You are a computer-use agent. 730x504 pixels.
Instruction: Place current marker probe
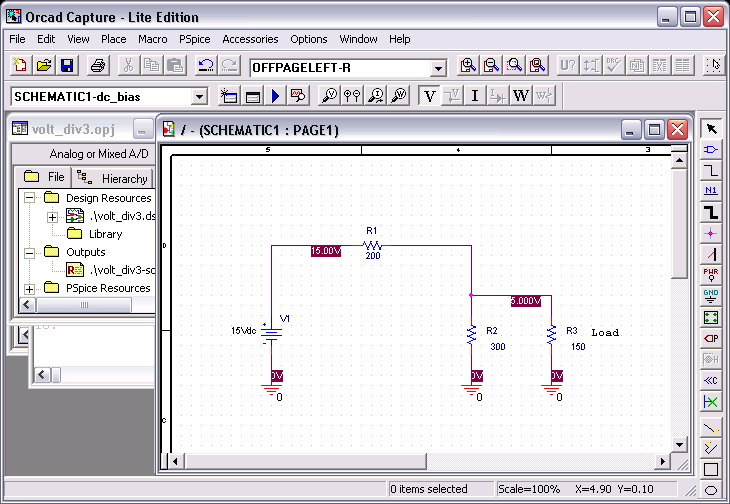point(376,96)
